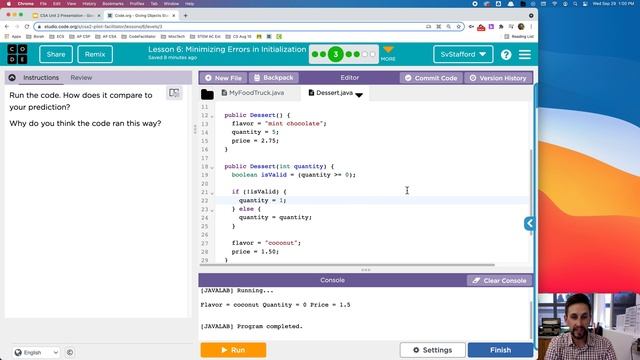Open the help question mark icon
Viewport: 640px width, 360px height.
[506, 55]
